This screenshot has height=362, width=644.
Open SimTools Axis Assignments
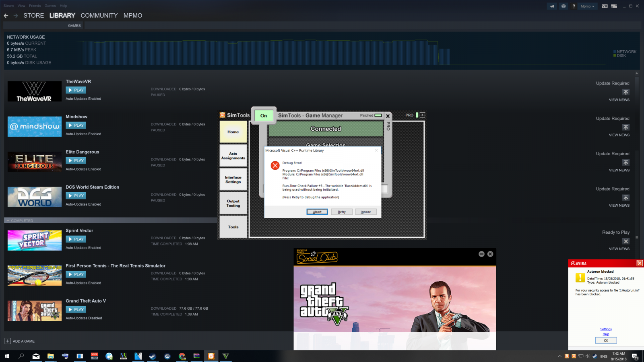click(233, 156)
